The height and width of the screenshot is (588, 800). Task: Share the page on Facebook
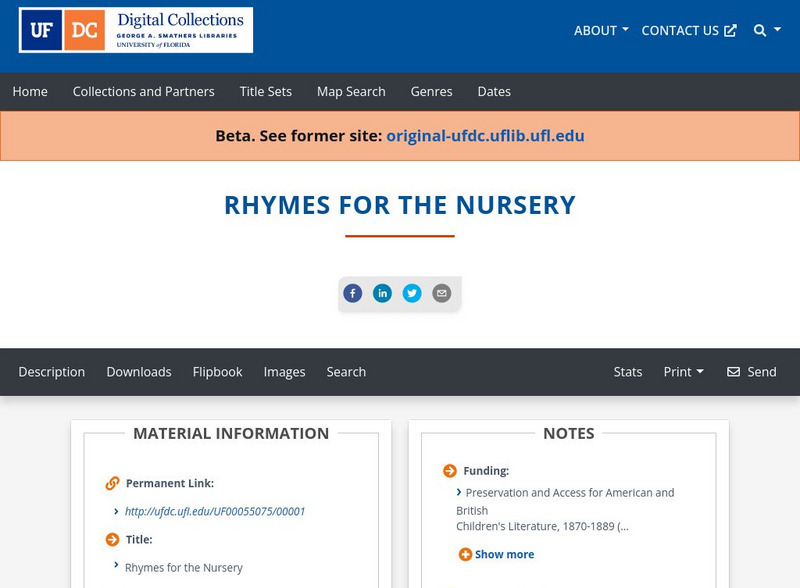[x=353, y=293]
